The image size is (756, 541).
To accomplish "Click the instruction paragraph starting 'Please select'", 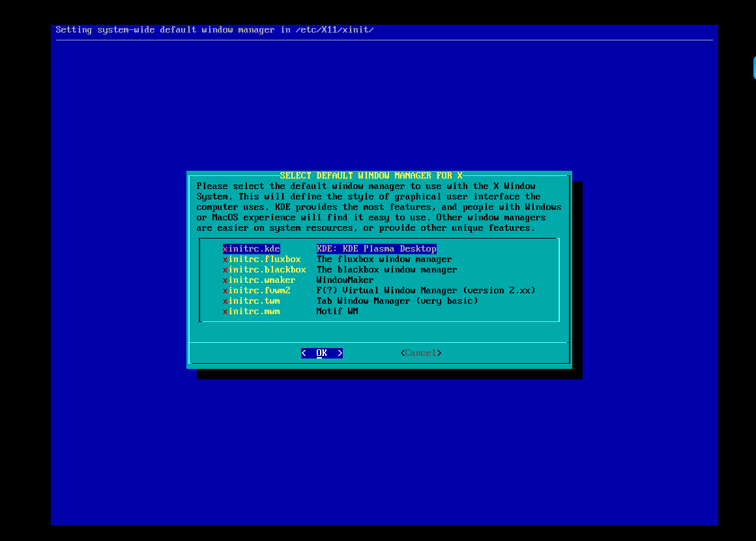I will point(378,207).
